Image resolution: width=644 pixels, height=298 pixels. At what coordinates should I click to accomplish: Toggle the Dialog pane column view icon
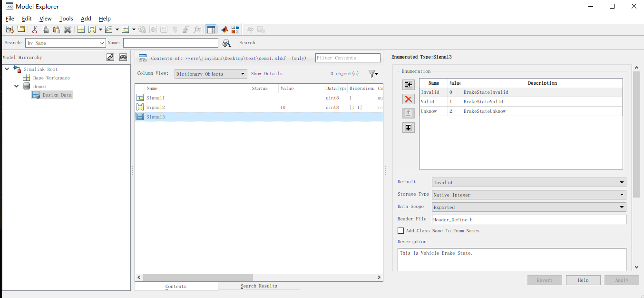coord(211,29)
